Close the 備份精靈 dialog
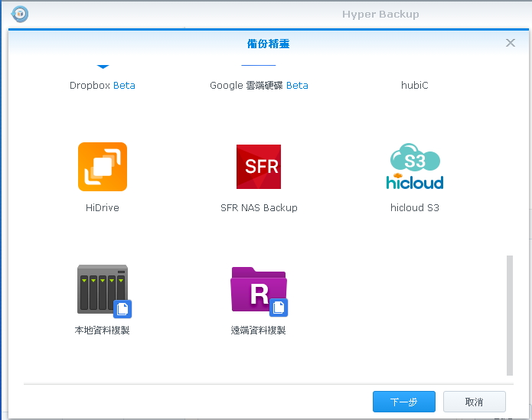Viewport: 532px width, 420px height. pyautogui.click(x=511, y=43)
